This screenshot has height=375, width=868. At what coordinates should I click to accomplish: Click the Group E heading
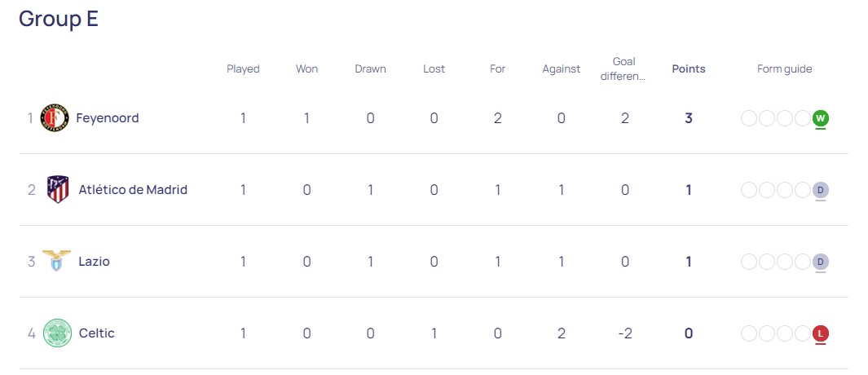(x=59, y=18)
